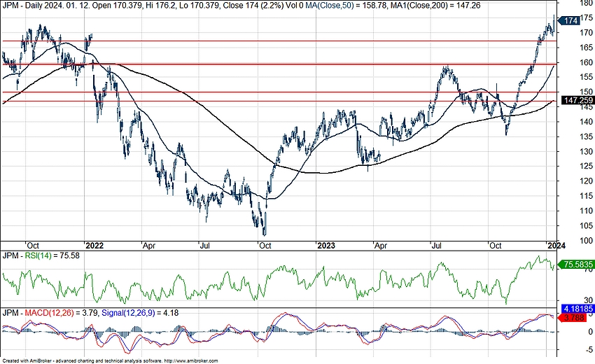Click the 2024 year axis label

[556, 246]
